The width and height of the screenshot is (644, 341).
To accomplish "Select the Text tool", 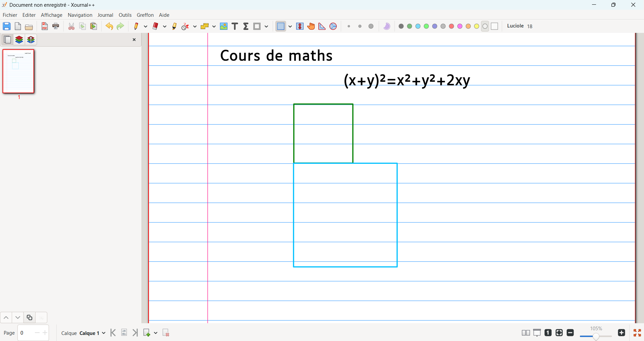I will click(x=235, y=26).
